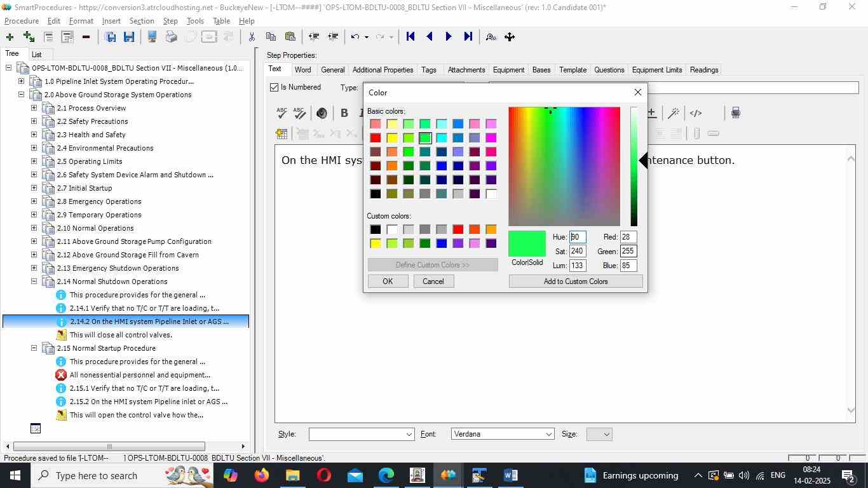Expand the 2.7 Initial Startup node
Viewport: 868px width, 488px height.
click(x=34, y=188)
